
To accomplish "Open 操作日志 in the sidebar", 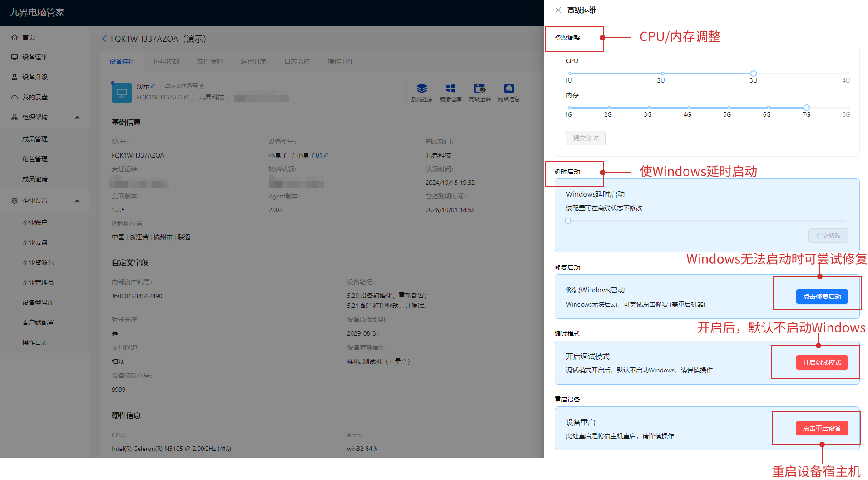I will pyautogui.click(x=35, y=342).
